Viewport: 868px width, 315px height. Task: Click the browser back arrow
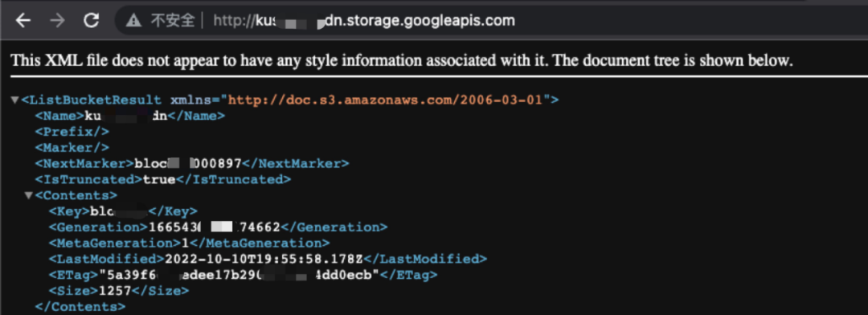(x=23, y=21)
